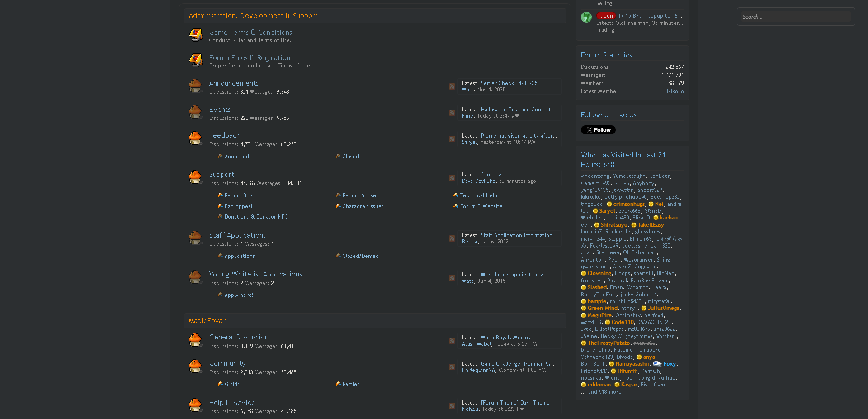Click the RSS feed icon for Announcements

tap(452, 86)
